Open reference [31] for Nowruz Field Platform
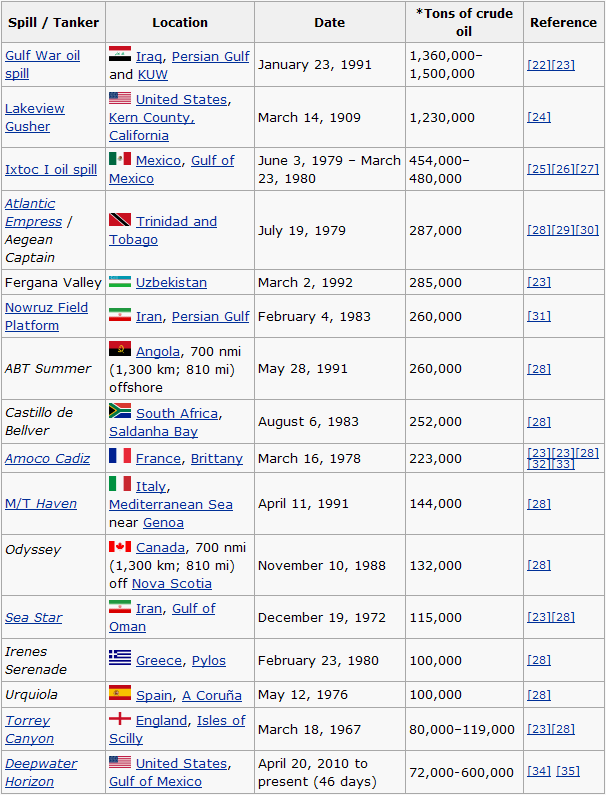 [539, 316]
